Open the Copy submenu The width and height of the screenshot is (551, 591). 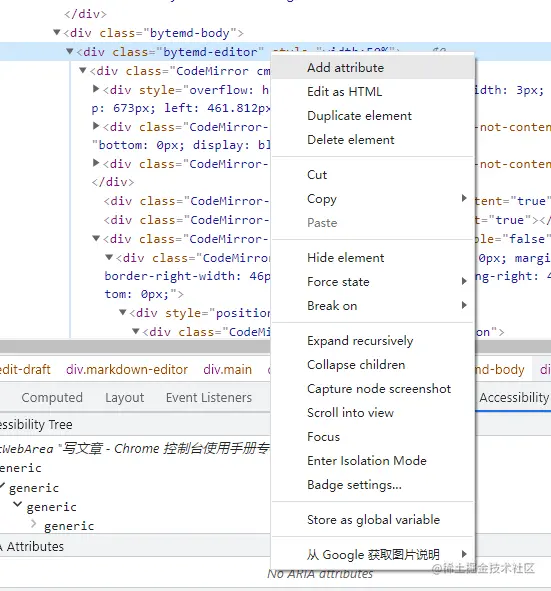click(x=372, y=199)
